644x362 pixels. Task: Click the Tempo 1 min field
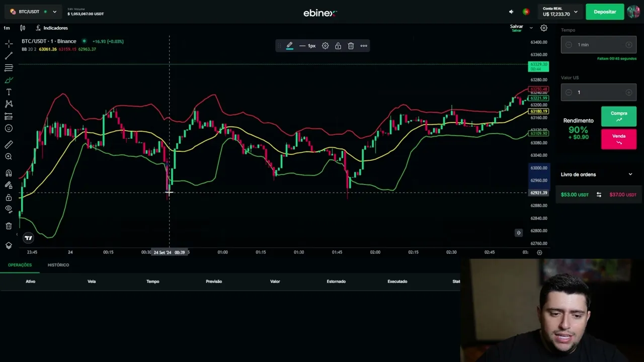599,45
